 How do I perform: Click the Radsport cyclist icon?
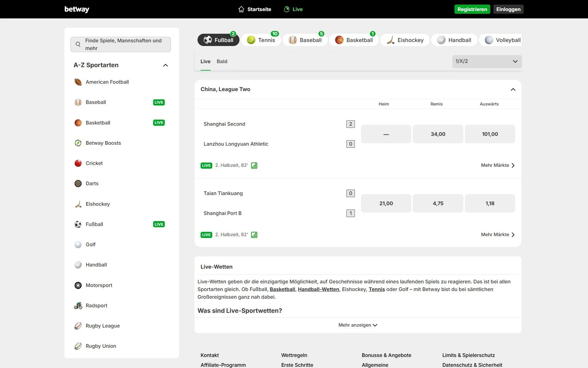(78, 305)
